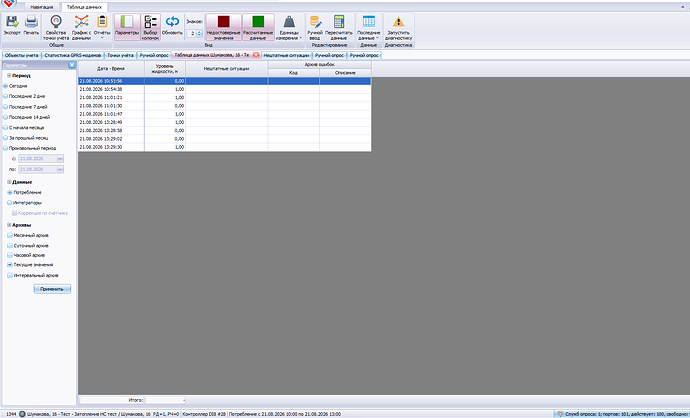Viewport: 690px width, 418px height.
Task: Select the Интеграторы radio button
Action: 10,203
